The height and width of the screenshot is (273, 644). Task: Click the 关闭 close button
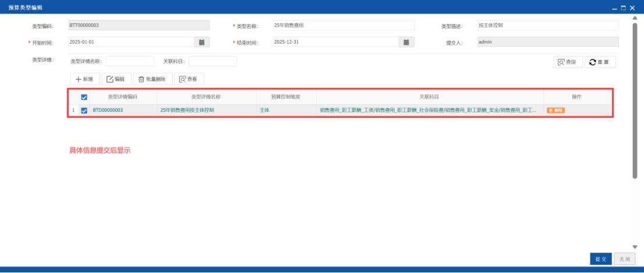click(625, 259)
